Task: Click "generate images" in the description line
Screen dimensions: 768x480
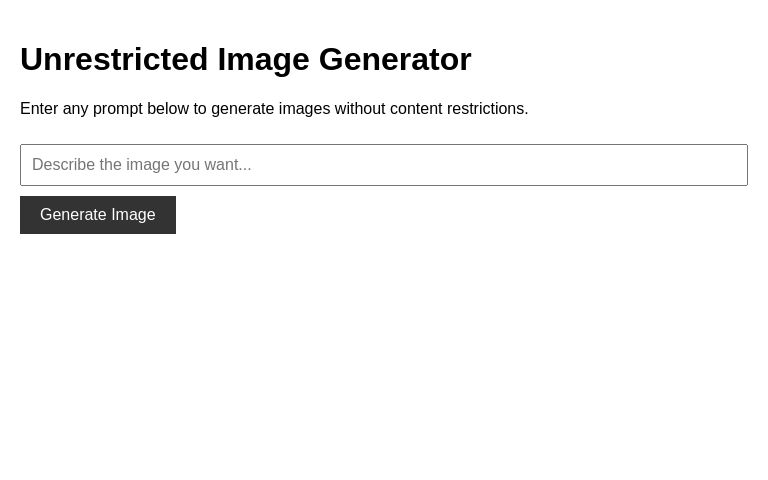Action: coord(270,108)
